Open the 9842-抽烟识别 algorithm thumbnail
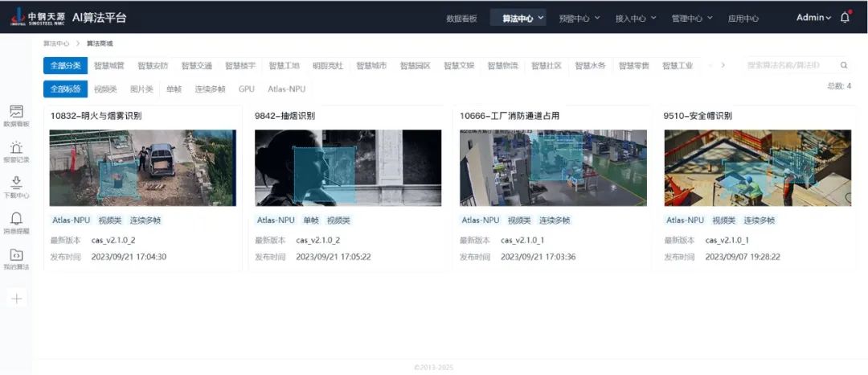This screenshot has width=868, height=375. pyautogui.click(x=348, y=167)
